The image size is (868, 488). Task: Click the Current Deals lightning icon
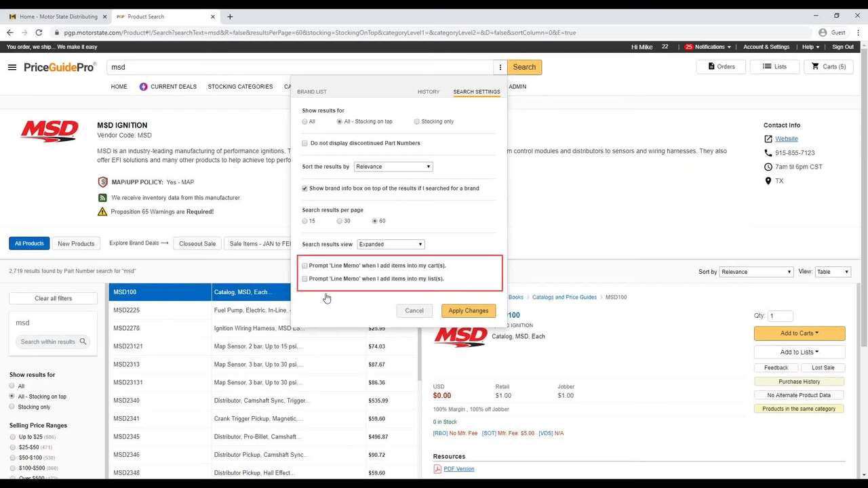point(143,87)
